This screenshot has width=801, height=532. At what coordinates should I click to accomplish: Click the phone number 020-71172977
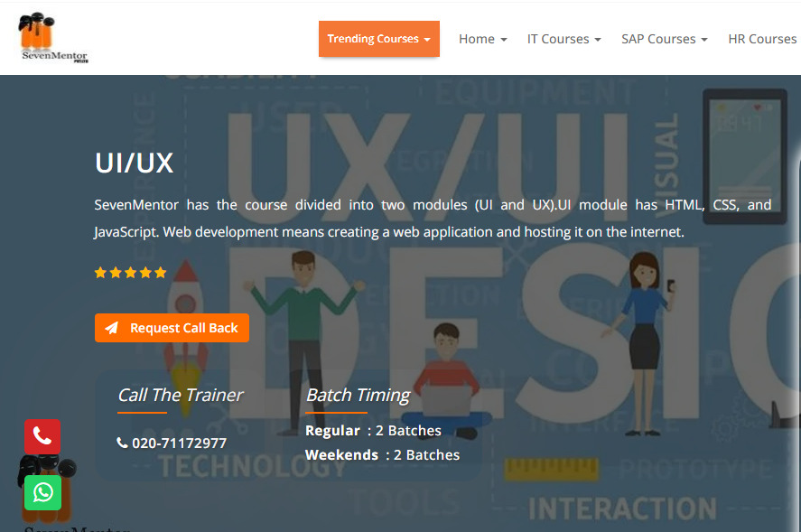(179, 443)
